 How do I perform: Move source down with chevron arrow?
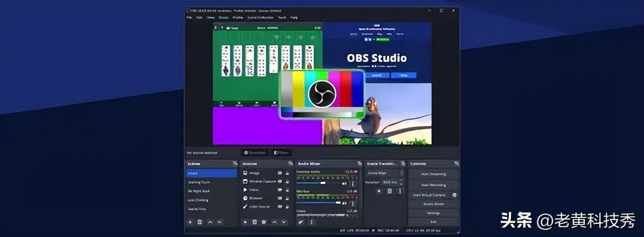pos(284,222)
